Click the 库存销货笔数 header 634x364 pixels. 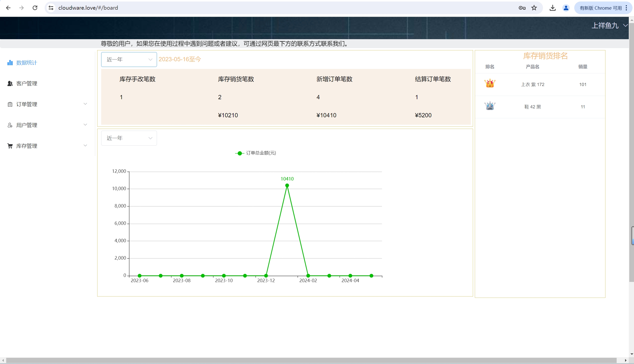click(x=236, y=79)
